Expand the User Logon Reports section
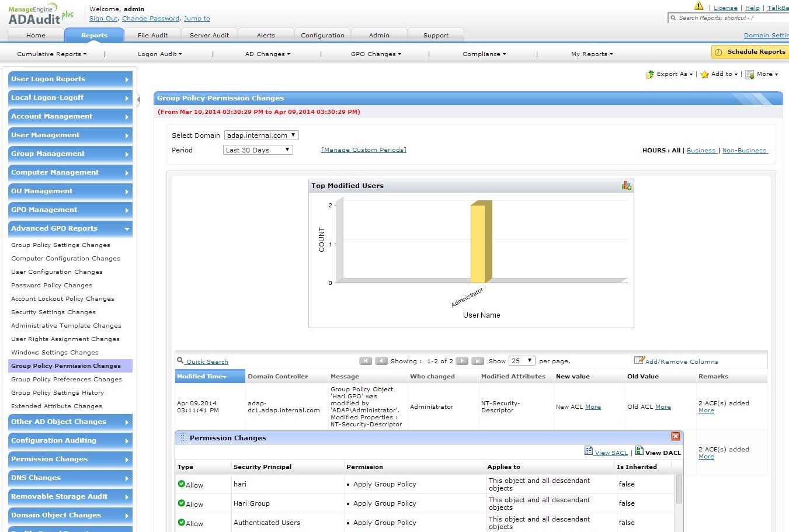The image size is (789, 532). [x=70, y=79]
